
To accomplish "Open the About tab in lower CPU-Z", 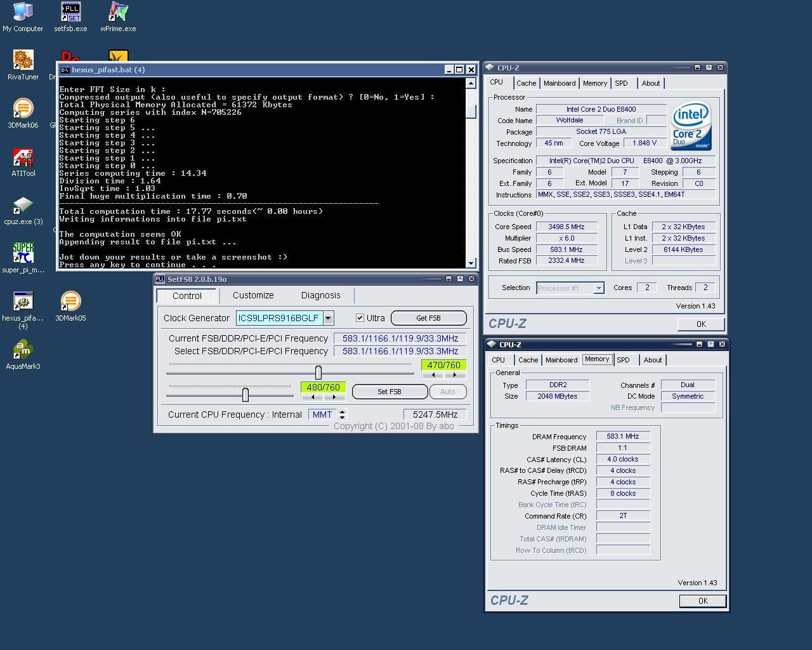I will (x=653, y=360).
